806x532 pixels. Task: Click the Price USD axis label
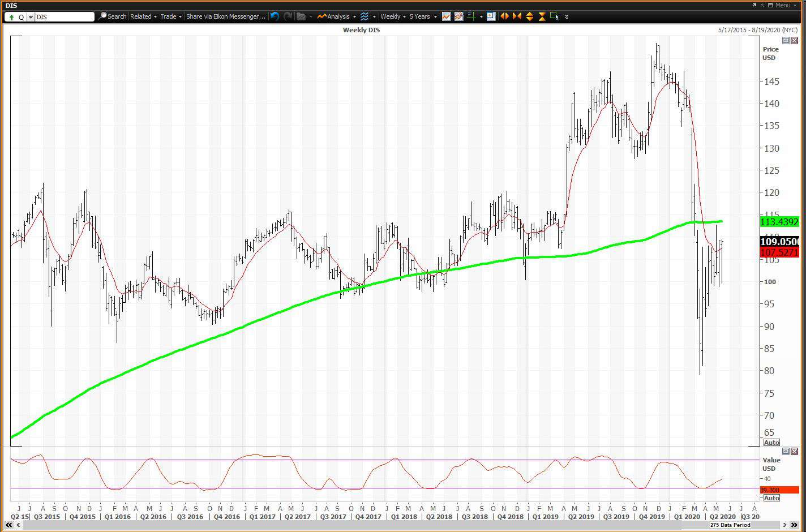[770, 54]
